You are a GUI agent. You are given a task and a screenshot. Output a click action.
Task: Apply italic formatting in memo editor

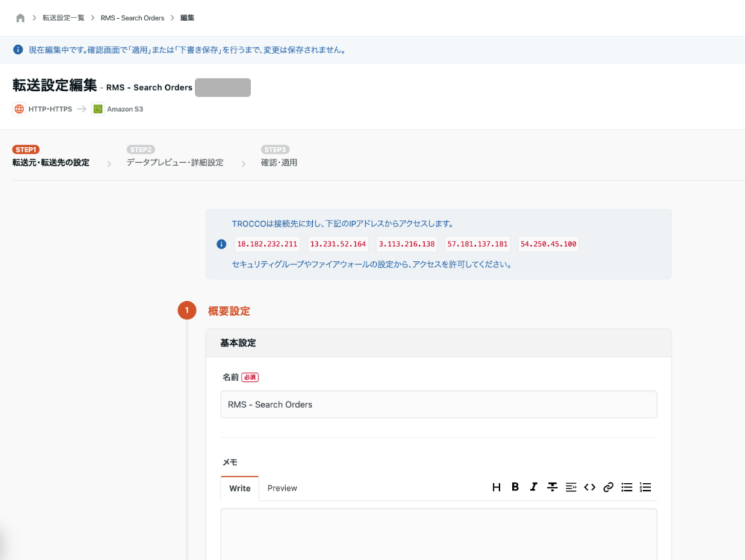[533, 487]
